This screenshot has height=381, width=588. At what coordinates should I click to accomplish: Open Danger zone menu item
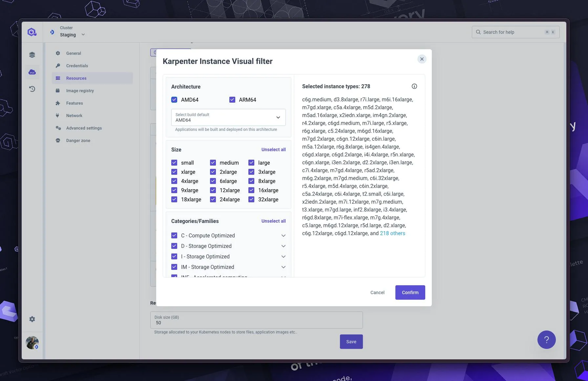tap(92, 140)
